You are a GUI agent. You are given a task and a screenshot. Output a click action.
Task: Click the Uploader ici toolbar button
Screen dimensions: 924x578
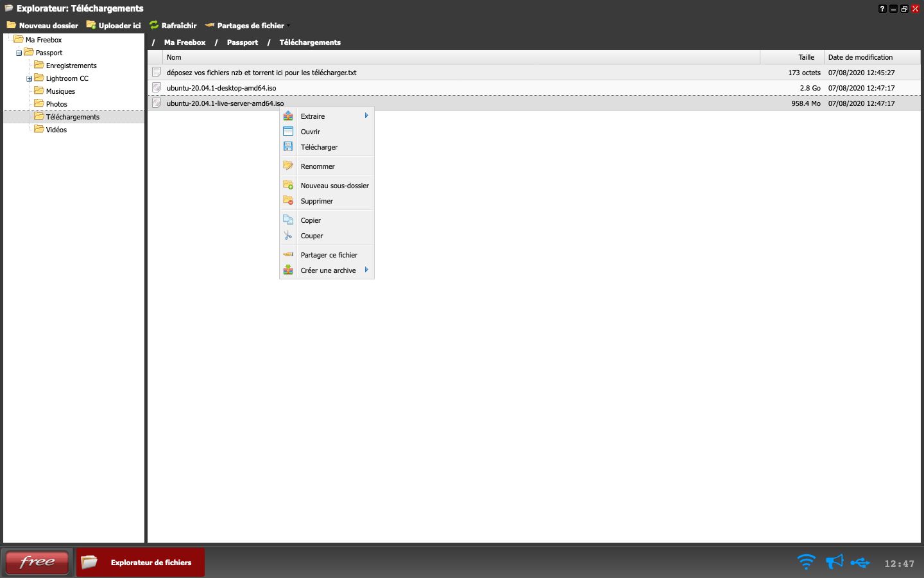click(114, 26)
